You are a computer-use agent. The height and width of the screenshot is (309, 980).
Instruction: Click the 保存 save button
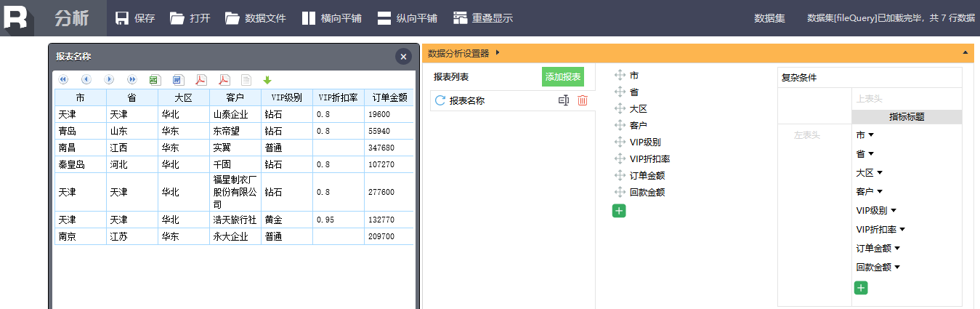coord(135,18)
